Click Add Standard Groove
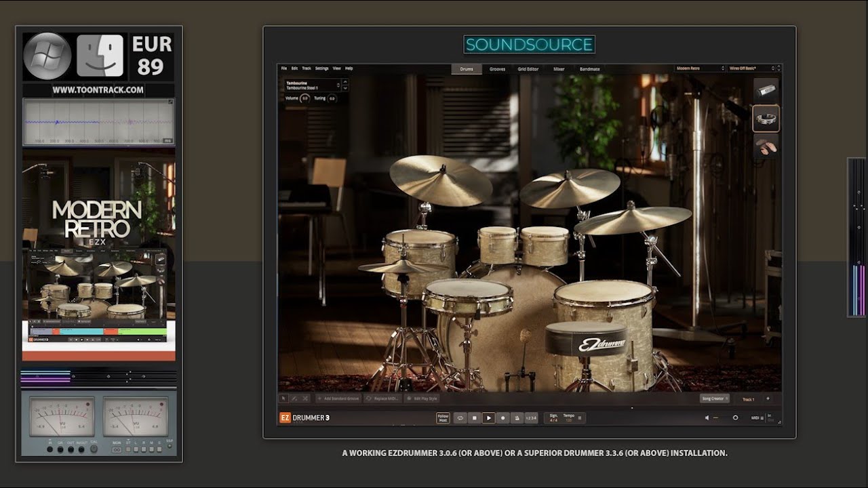 coord(338,399)
